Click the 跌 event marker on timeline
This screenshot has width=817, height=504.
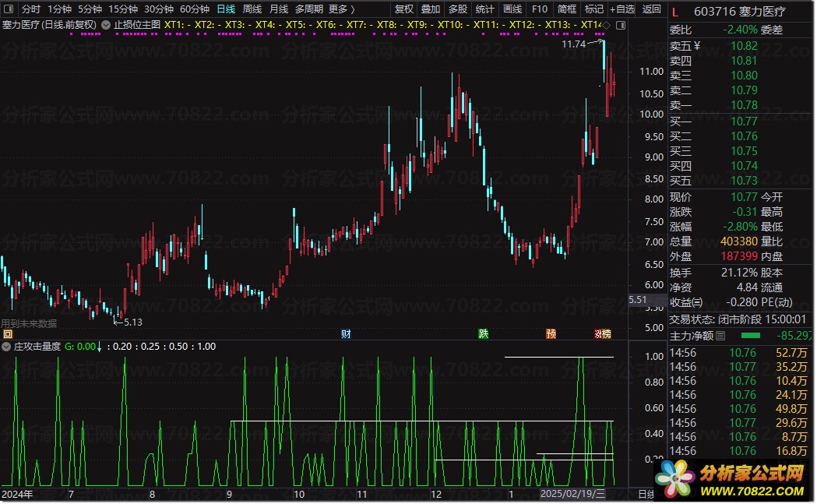click(484, 334)
